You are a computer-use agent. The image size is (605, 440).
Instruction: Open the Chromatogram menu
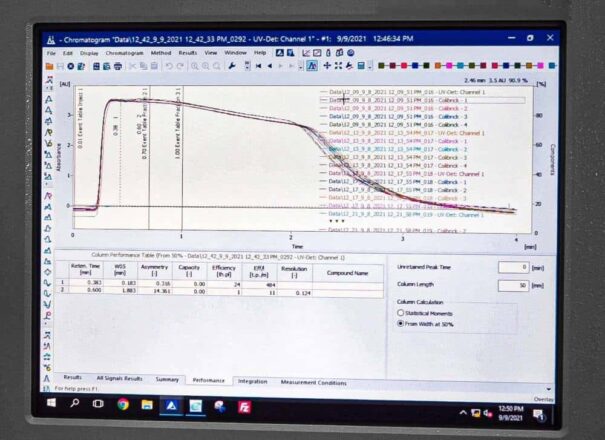[x=125, y=53]
